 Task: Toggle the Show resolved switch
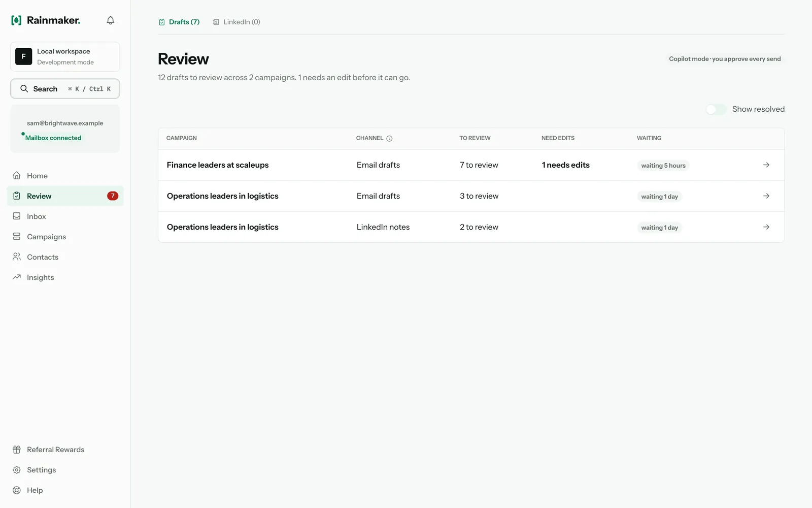[x=716, y=109]
